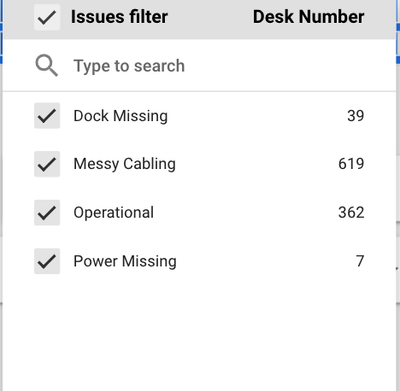Select the Messy Cabling label text
400x391 pixels.
click(x=125, y=164)
